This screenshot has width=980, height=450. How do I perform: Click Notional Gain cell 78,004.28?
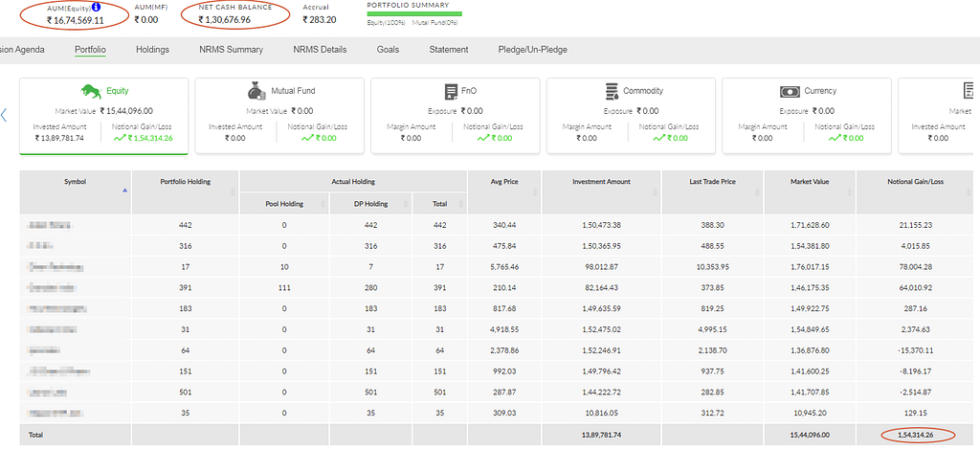point(916,267)
